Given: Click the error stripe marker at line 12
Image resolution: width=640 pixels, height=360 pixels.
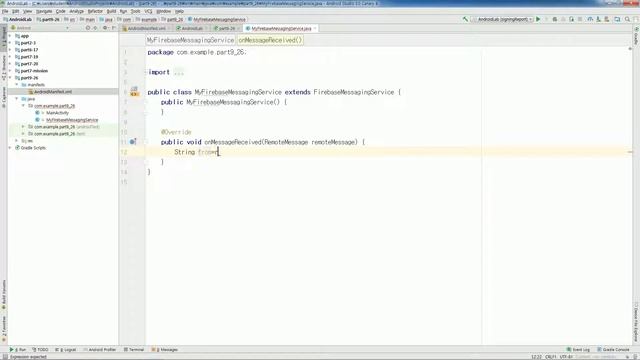Looking at the screenshot, I should click(x=630, y=152).
